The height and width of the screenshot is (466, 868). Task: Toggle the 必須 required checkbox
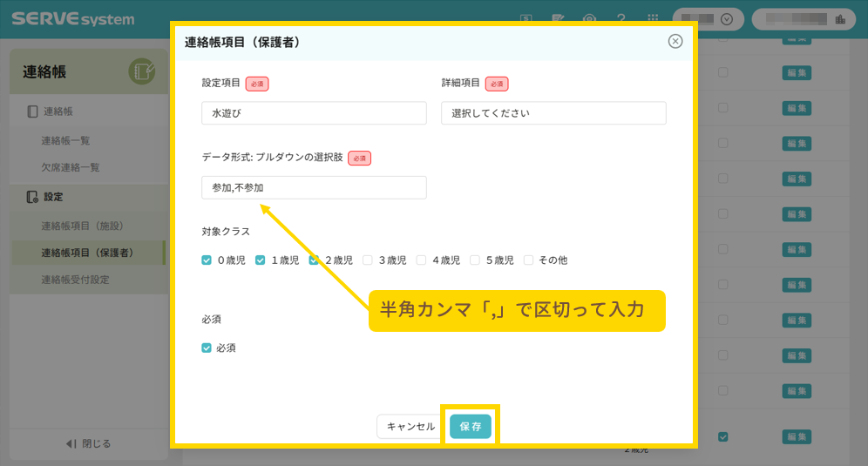pyautogui.click(x=207, y=348)
